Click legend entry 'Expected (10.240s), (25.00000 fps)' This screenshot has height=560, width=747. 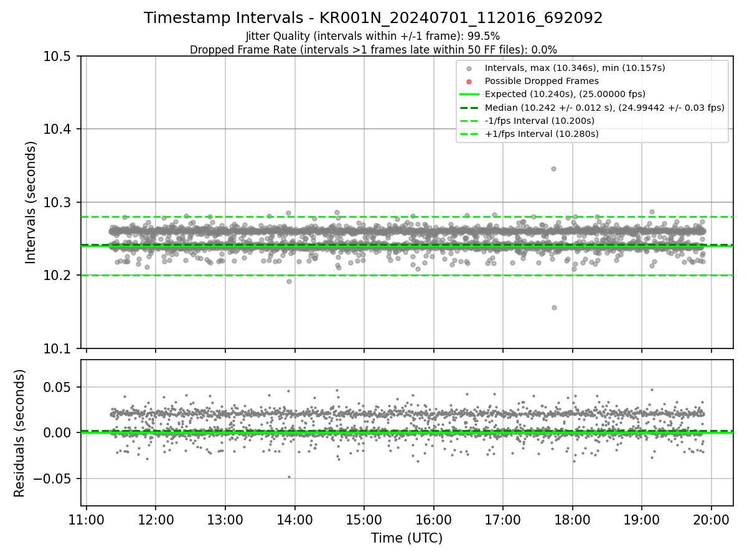coord(565,94)
